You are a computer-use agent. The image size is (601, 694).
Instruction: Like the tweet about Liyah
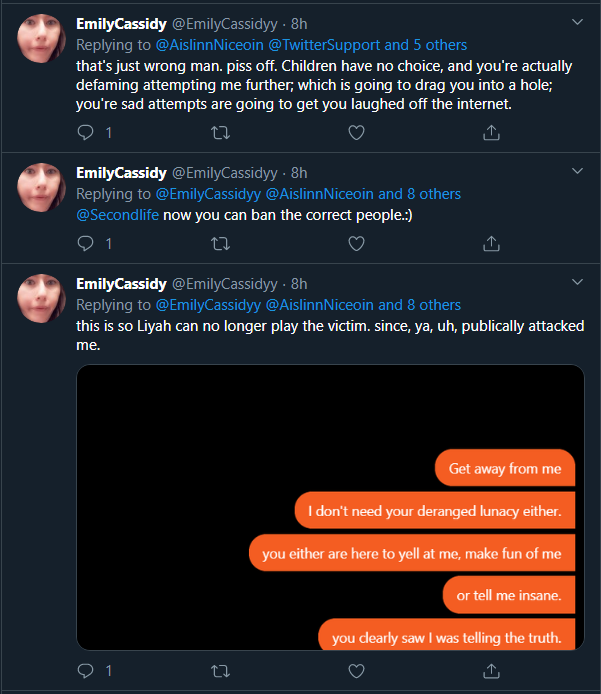[356, 671]
